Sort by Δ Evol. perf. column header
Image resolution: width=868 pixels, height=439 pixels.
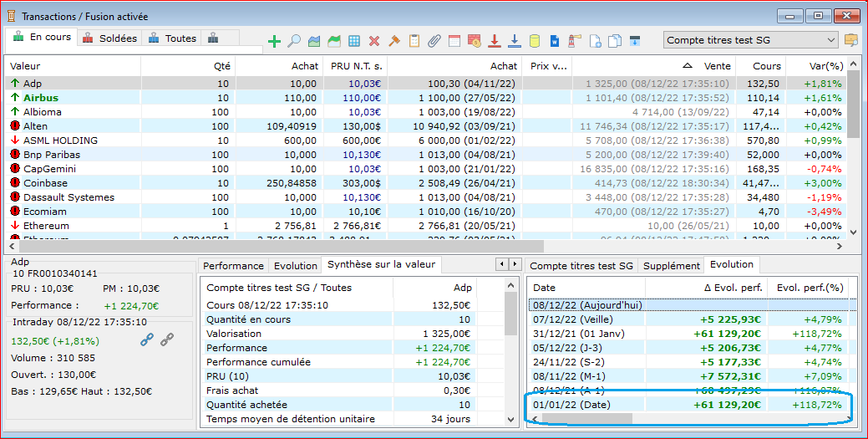[x=707, y=288]
